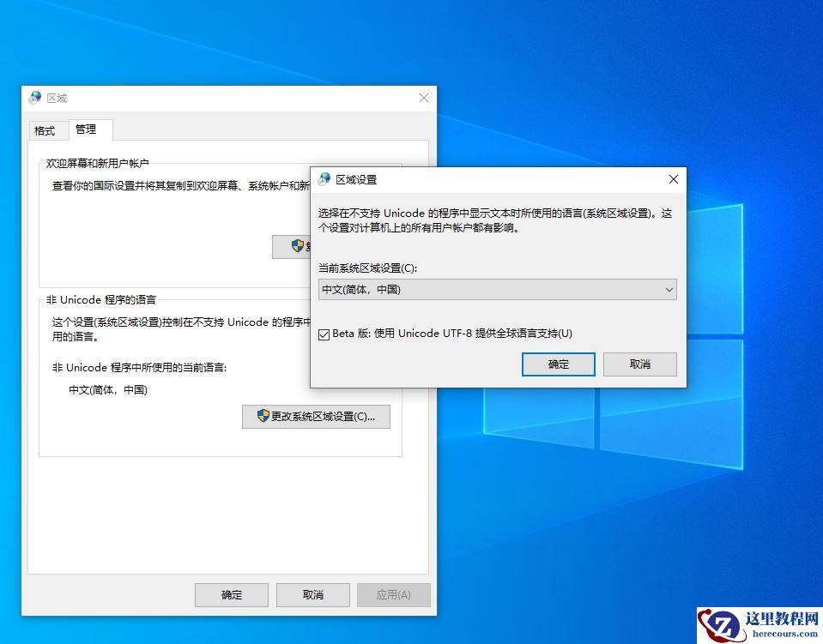The image size is (823, 644).
Task: Switch to the 格式 tab
Action: coord(46,129)
